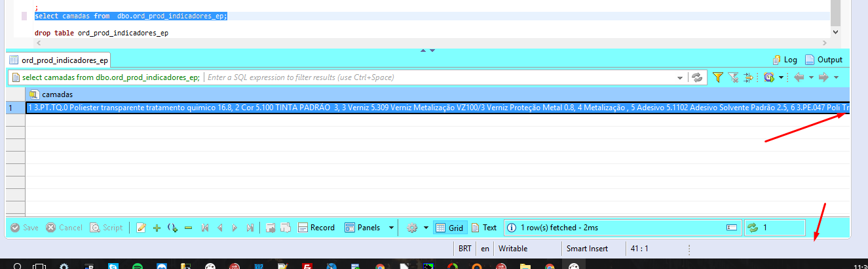
Task: Toggle the Smart Insert mode indicator
Action: click(x=587, y=249)
